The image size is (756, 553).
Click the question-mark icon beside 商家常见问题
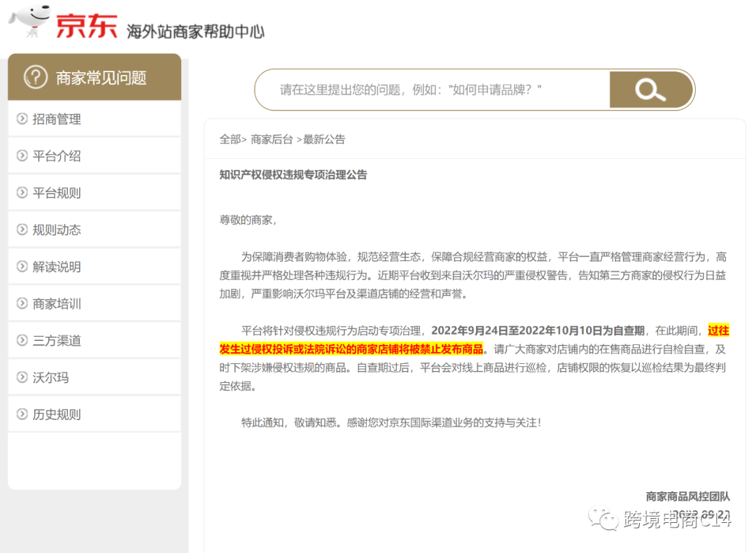click(x=36, y=77)
